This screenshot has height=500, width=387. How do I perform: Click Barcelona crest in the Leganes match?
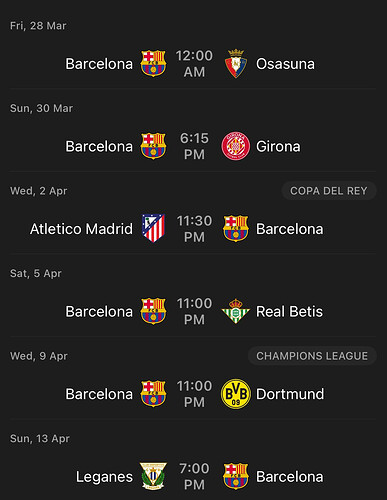click(236, 476)
